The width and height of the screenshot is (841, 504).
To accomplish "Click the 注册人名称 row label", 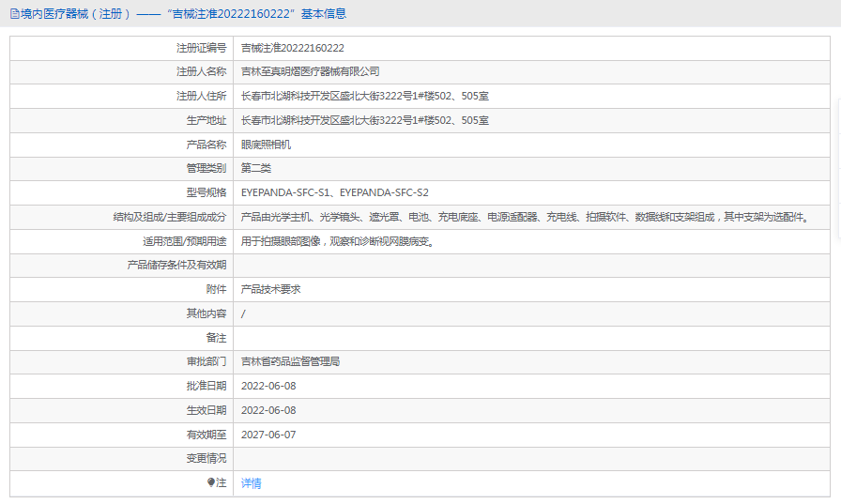I will pos(202,72).
